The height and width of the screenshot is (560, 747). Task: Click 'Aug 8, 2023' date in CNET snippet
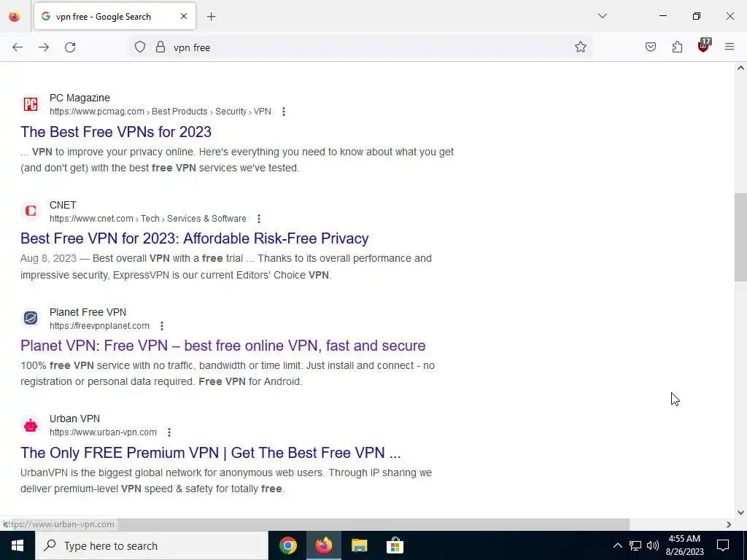point(49,259)
